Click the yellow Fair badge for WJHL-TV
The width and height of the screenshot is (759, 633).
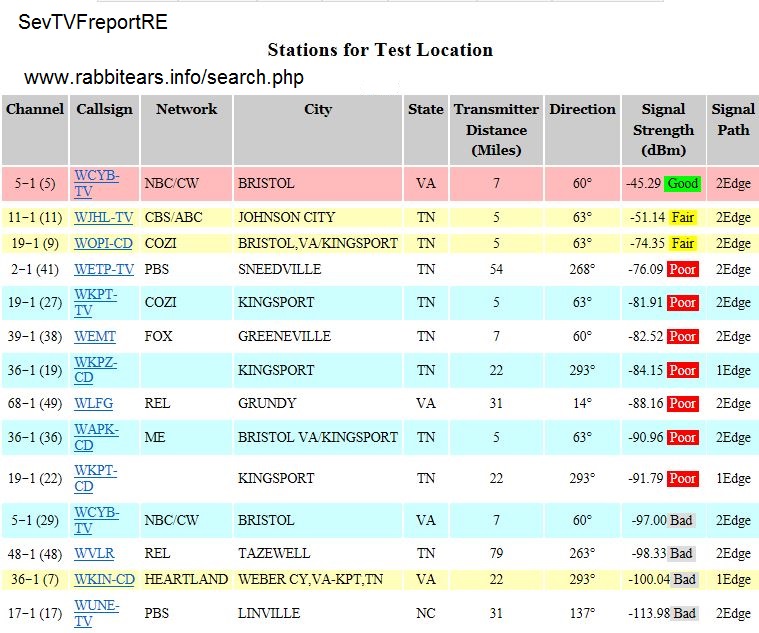click(x=683, y=217)
